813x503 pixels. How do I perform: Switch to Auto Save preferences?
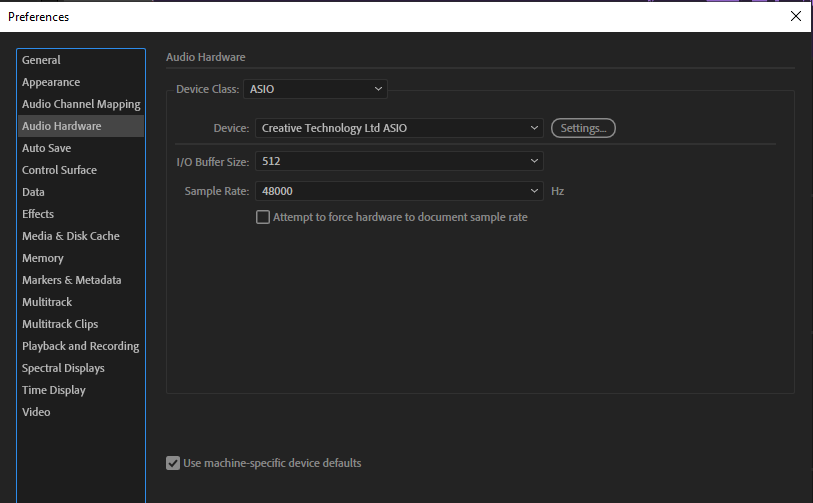pos(47,148)
